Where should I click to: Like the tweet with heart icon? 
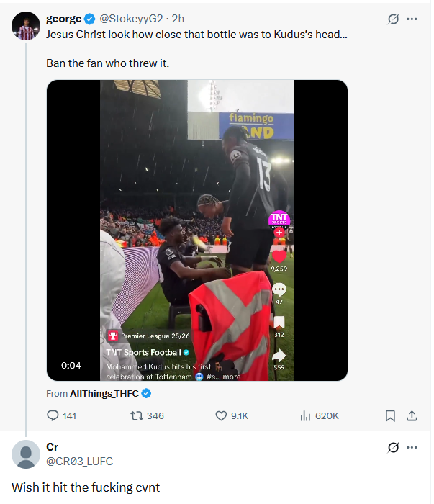222,415
